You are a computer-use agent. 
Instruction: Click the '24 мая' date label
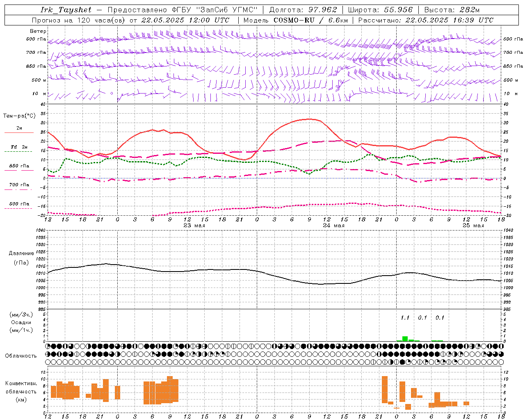coord(333,226)
